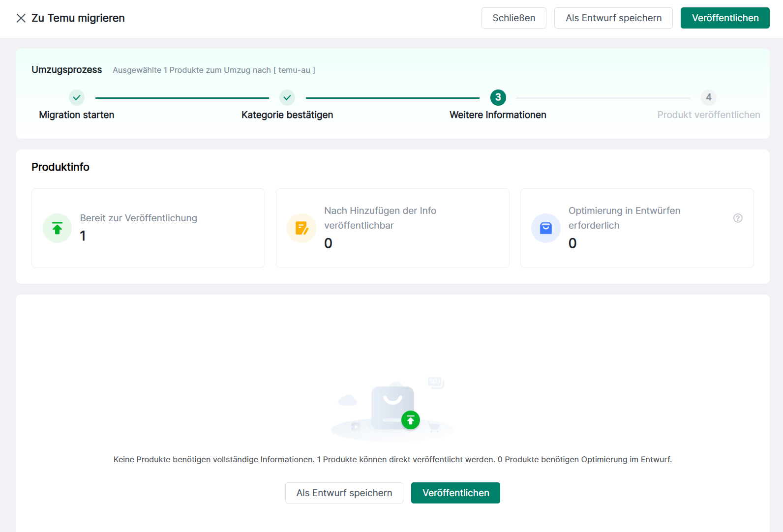Click the yellow note edit icon
The image size is (783, 532).
[301, 228]
